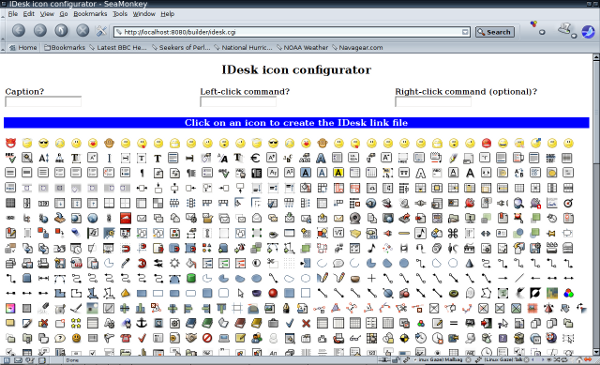Choose the handshake icon
Viewport: 600px width, 365px height.
tap(191, 338)
